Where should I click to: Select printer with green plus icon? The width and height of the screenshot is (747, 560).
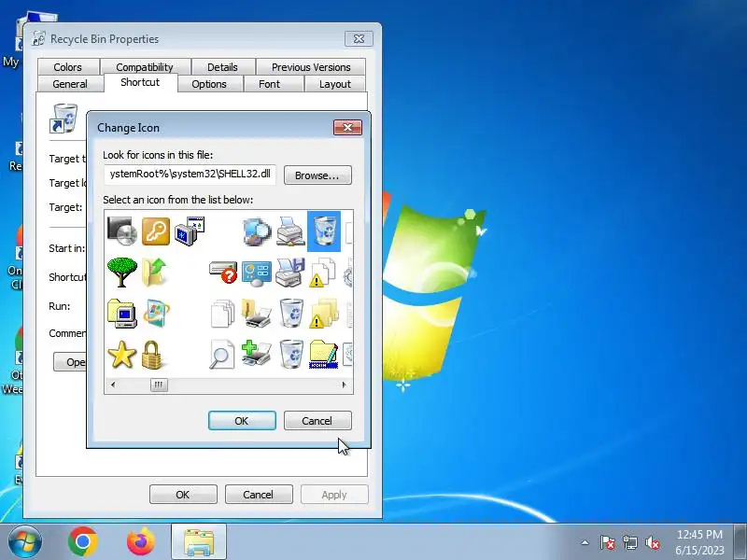[x=256, y=354]
